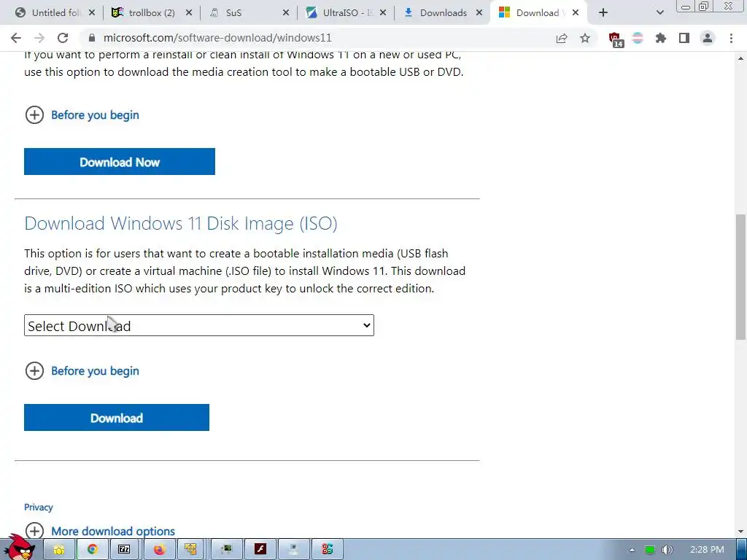The image size is (747, 560).
Task: Open the tab search chevron
Action: [659, 13]
